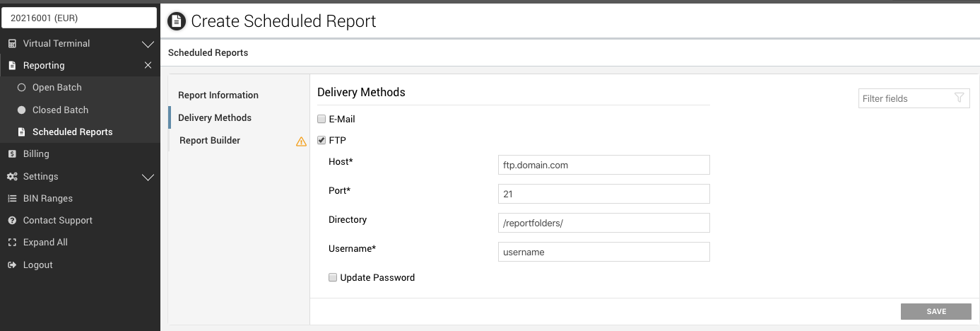Screen dimensions: 980x331
Task: Click the Contact Support question mark icon
Action: click(x=12, y=221)
